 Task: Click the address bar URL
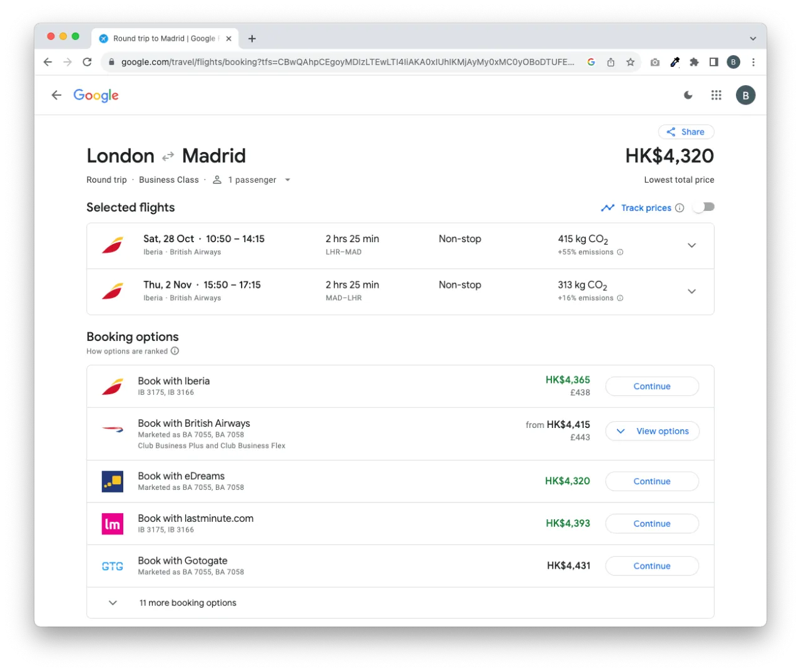pos(347,62)
